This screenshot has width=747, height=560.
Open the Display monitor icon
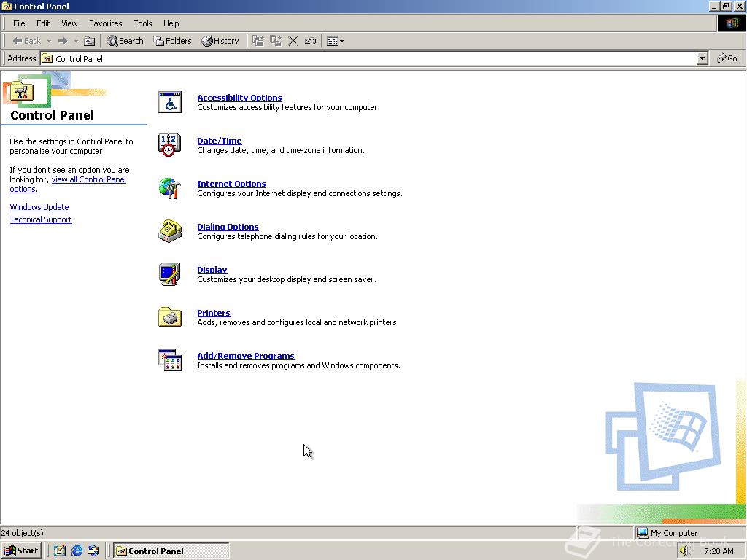[x=169, y=274]
